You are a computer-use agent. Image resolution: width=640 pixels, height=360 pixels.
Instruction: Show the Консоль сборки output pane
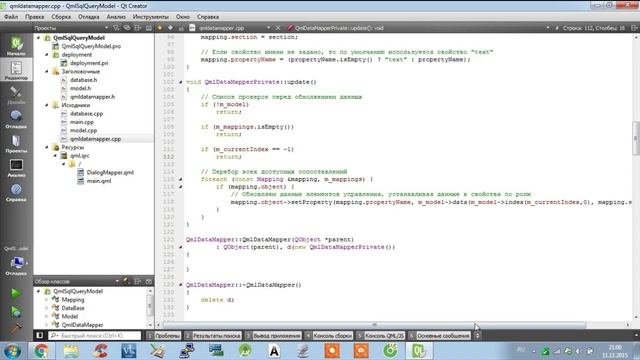tap(329, 336)
